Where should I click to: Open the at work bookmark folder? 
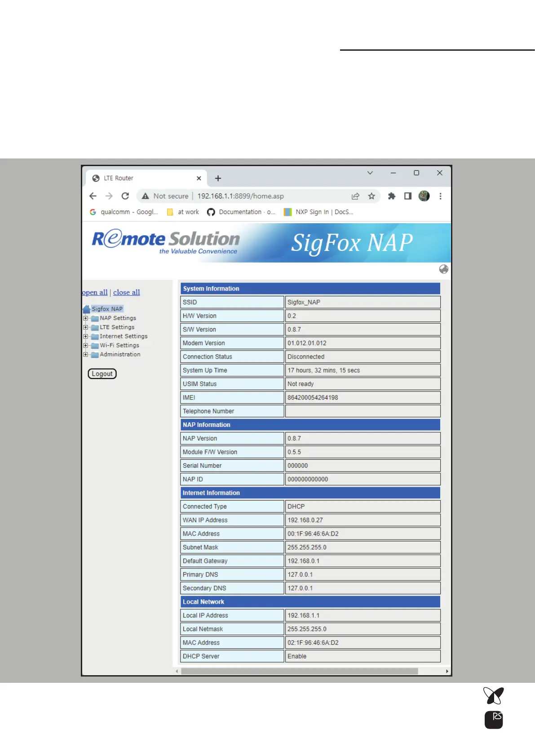click(183, 212)
